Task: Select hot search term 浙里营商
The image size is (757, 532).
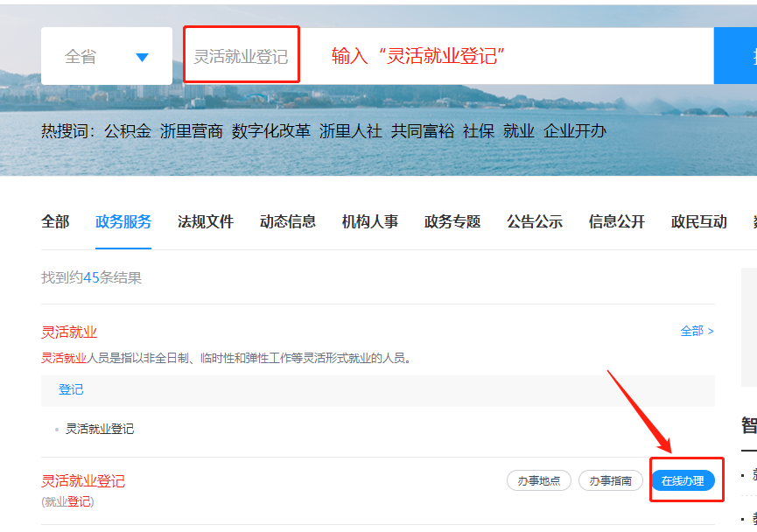Action: click(x=192, y=131)
